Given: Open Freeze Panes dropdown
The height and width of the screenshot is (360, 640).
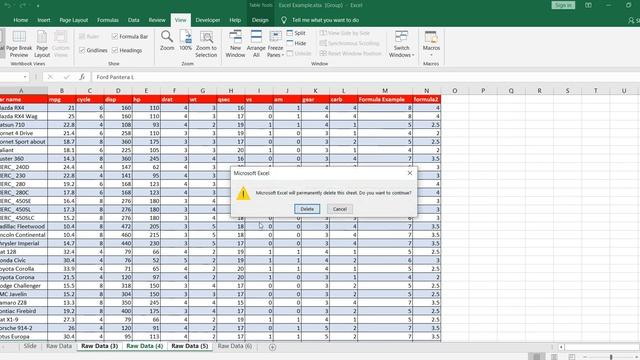Looking at the screenshot, I should point(276,44).
